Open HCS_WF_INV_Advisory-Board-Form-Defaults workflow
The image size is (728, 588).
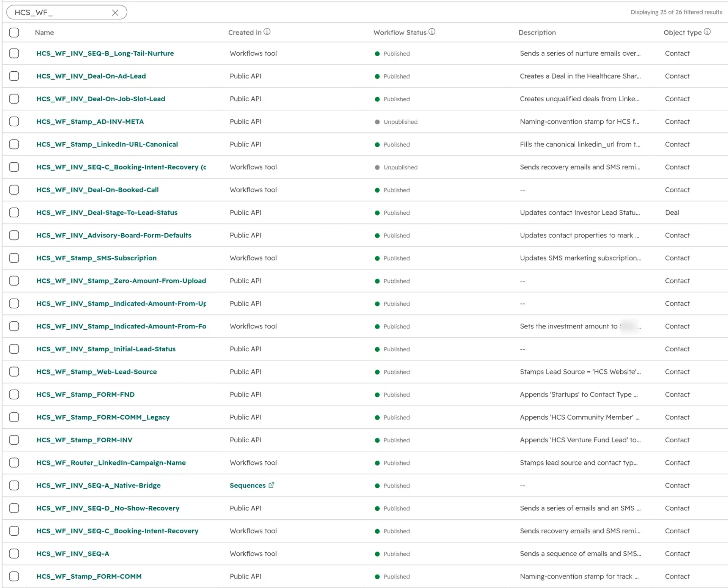114,235
